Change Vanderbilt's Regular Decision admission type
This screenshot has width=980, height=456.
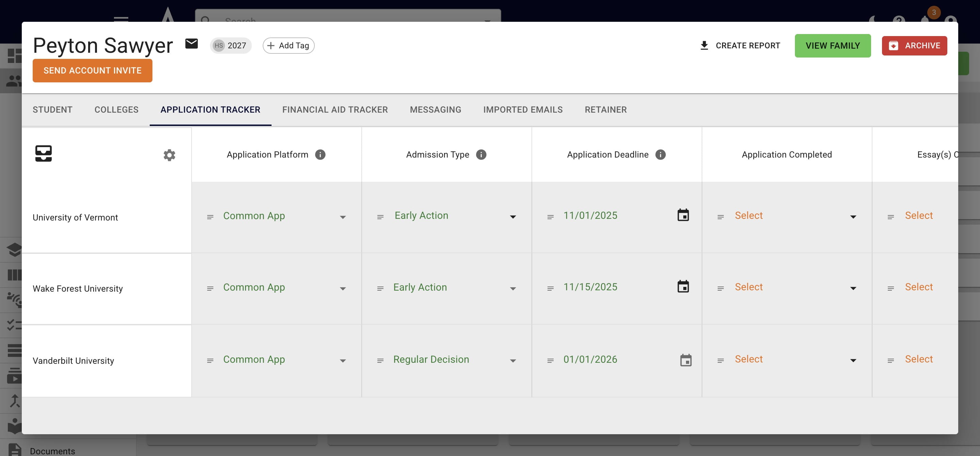pos(455,359)
